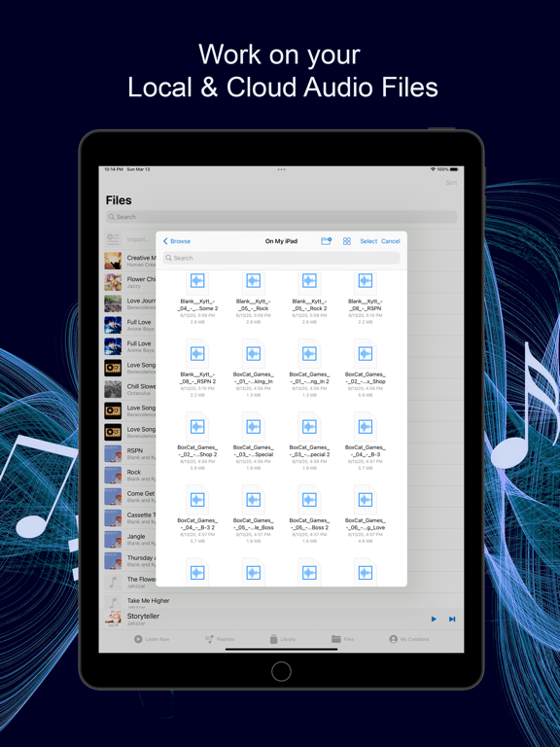Focus the Files page Search field
This screenshot has width=560, height=747.
tap(281, 217)
